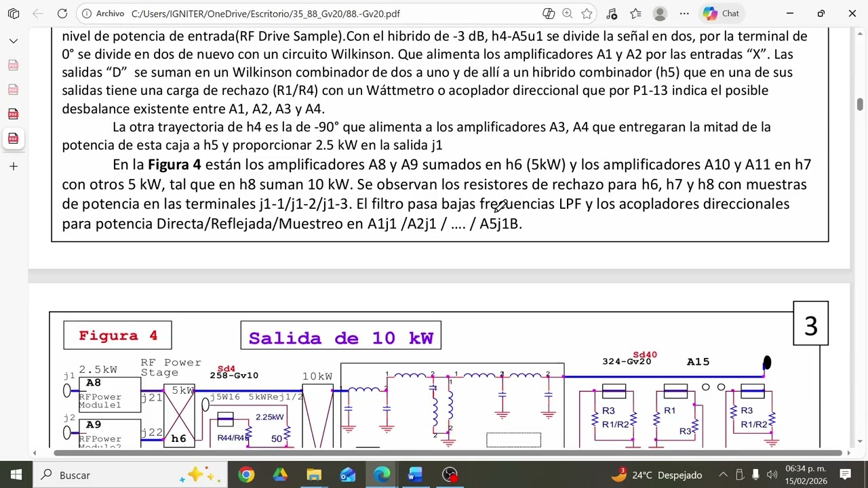Screen dimensions: 868x488
Task: Open the Copilot Chat button
Action: click(722, 14)
